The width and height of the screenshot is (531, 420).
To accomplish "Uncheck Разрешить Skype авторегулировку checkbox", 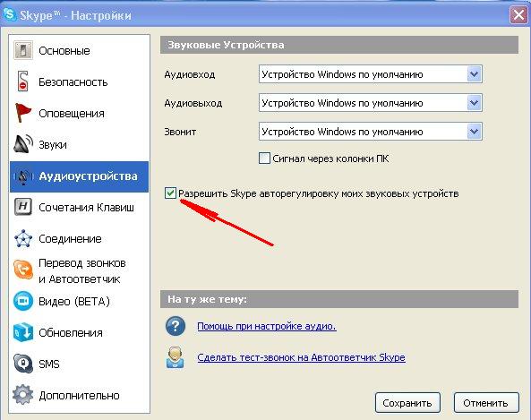I will [170, 193].
